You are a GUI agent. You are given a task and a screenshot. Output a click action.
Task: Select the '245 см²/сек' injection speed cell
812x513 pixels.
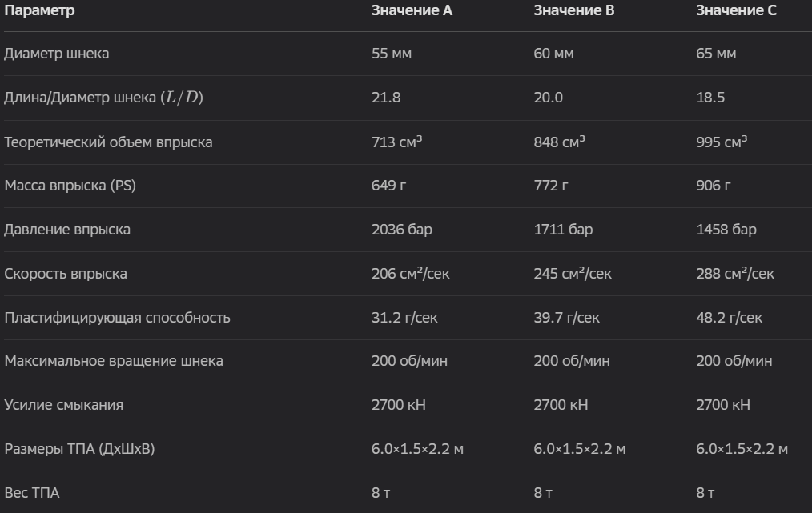[x=573, y=273]
